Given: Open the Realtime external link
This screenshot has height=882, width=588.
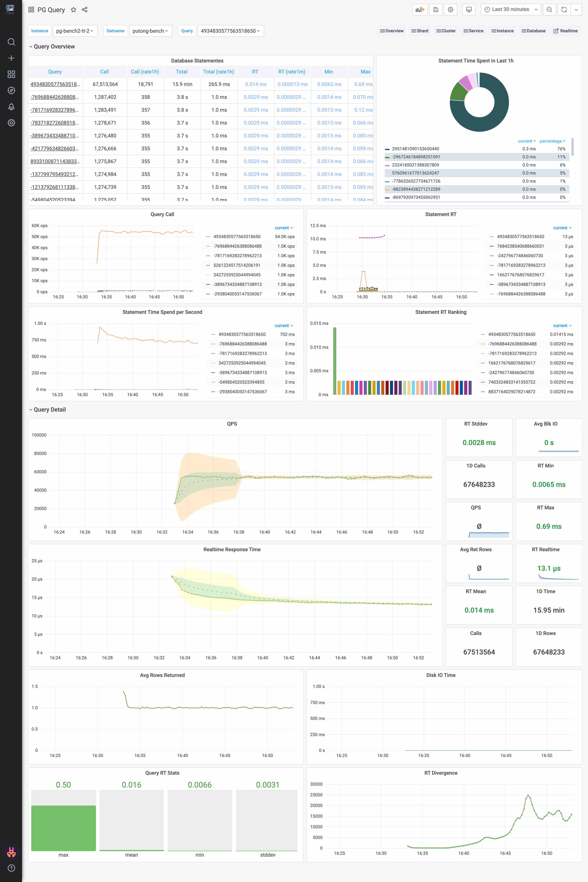Looking at the screenshot, I should [x=566, y=31].
